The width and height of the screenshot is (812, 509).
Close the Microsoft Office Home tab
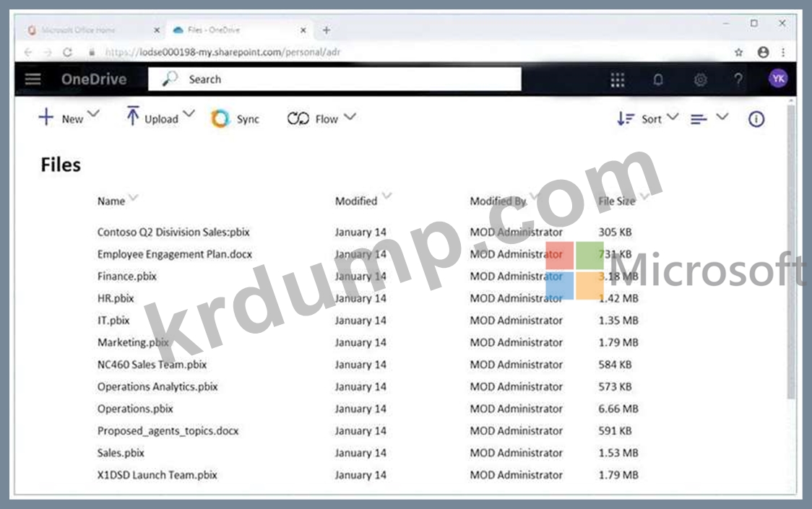156,30
